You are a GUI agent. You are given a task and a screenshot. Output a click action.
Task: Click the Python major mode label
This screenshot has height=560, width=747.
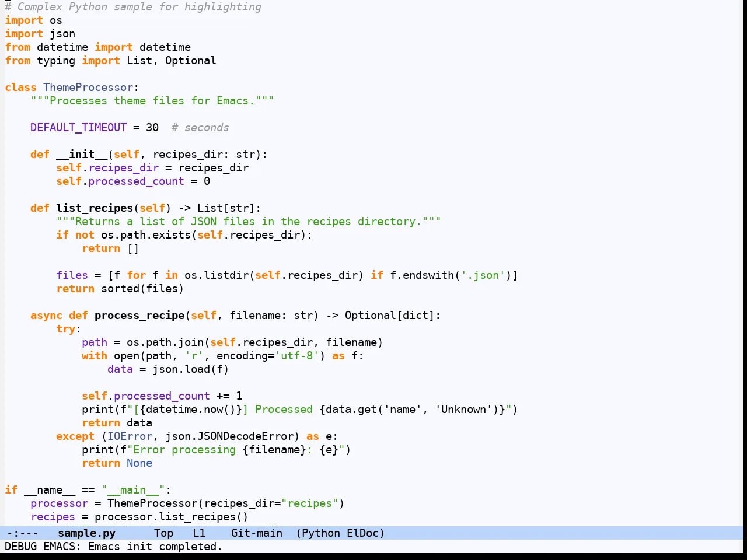tap(320, 533)
